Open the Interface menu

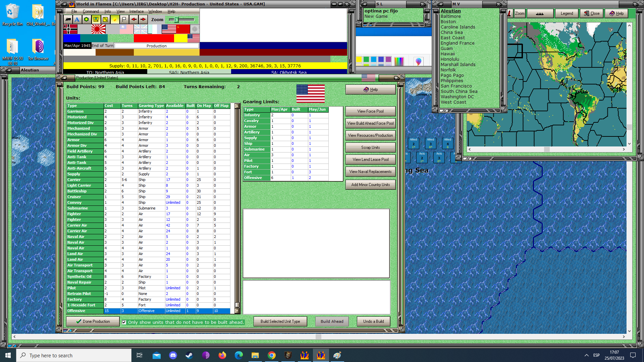[x=137, y=11]
